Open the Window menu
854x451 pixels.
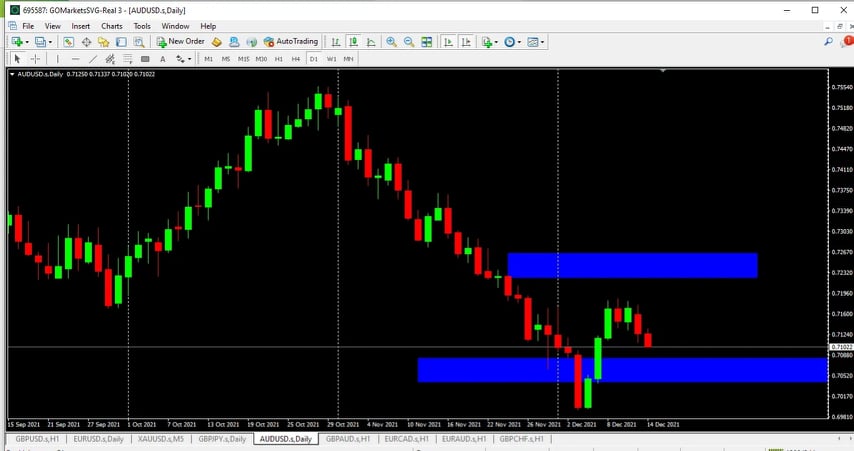pyautogui.click(x=175, y=26)
